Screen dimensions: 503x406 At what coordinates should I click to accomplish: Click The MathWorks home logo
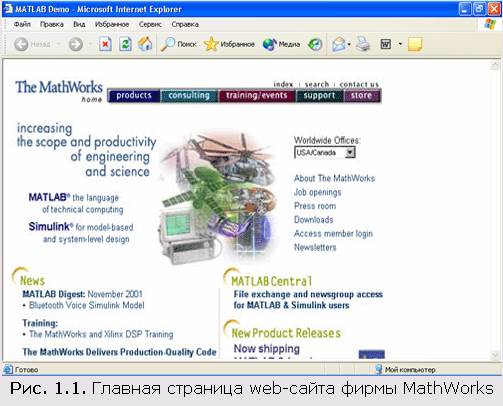tap(59, 91)
